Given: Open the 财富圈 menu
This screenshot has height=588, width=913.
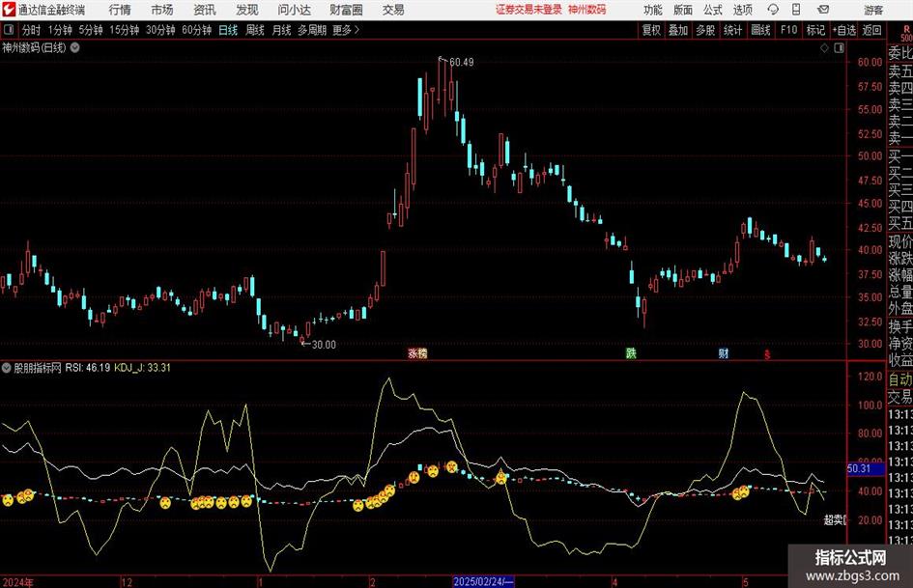Looking at the screenshot, I should click(x=346, y=10).
